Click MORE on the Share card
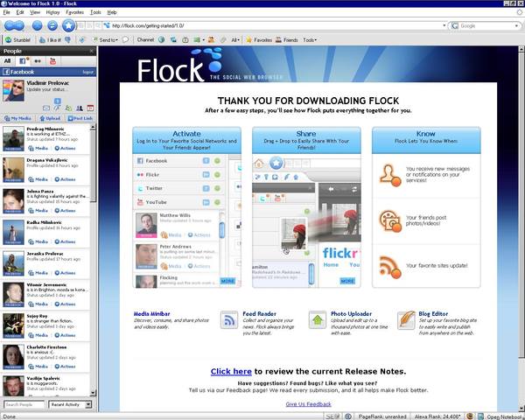Viewport: 525px width, 420px height. click(347, 281)
